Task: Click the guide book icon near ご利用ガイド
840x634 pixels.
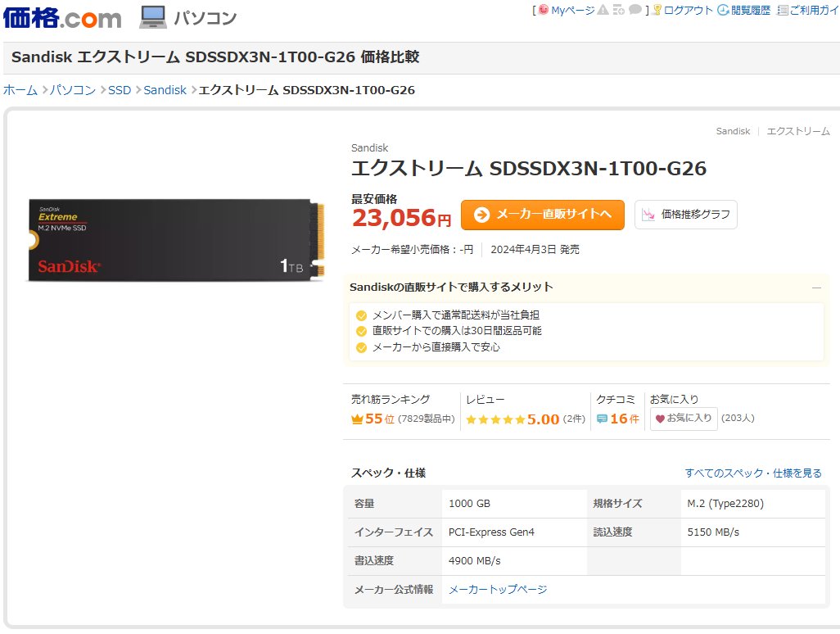Action: tap(783, 10)
